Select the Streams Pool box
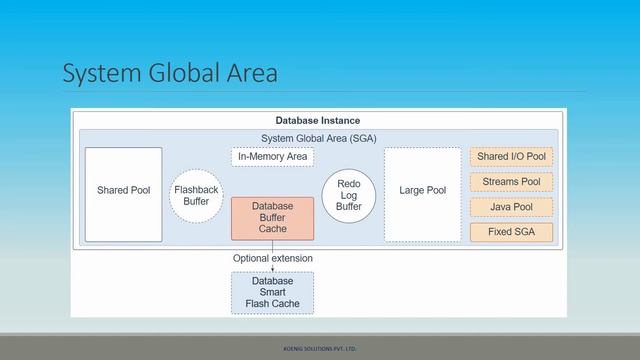 511,182
